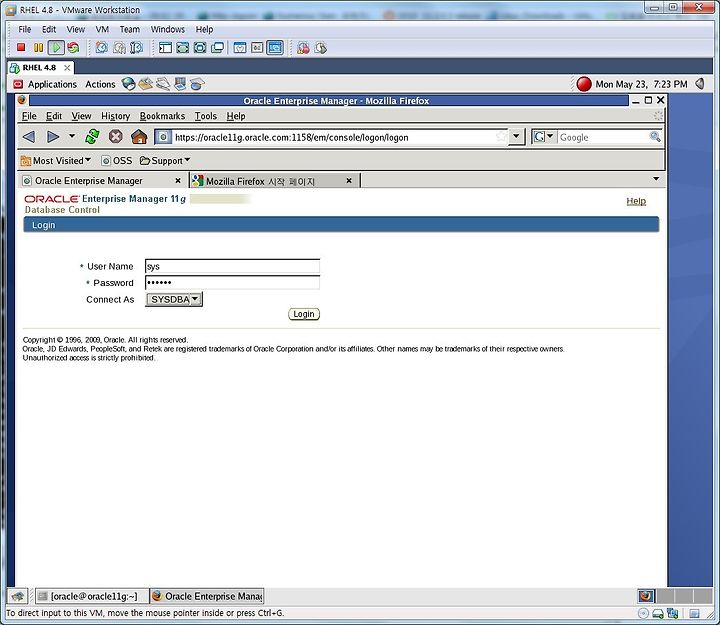Click the clock showing Mon May 23
Viewport: 720px width, 625px height.
point(641,84)
